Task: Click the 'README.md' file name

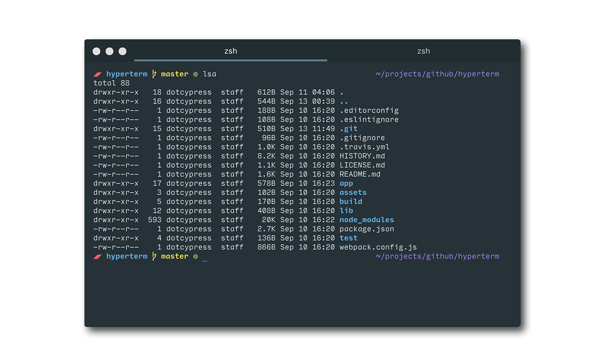Action: 360,174
